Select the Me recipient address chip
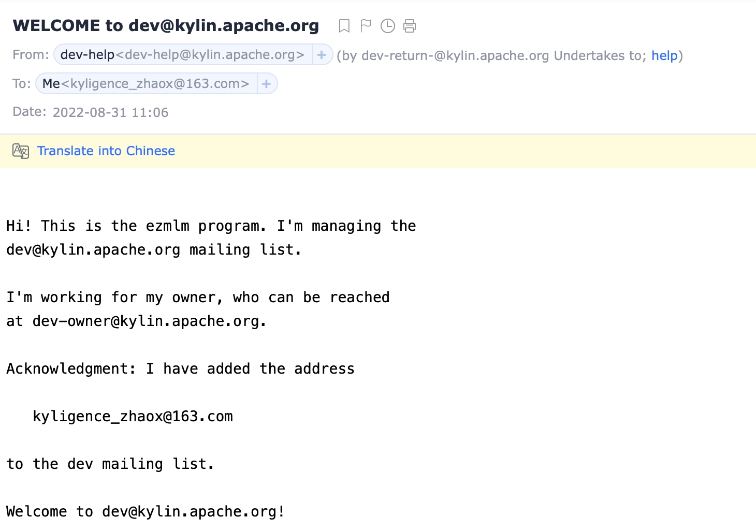Image resolution: width=756 pixels, height=532 pixels. [146, 84]
